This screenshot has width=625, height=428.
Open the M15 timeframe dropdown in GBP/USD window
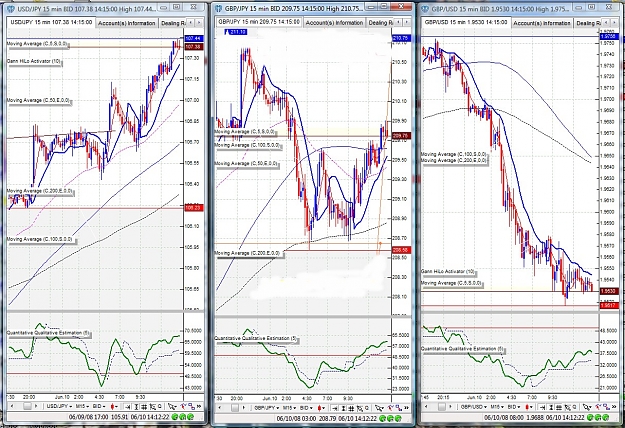pyautogui.click(x=497, y=407)
